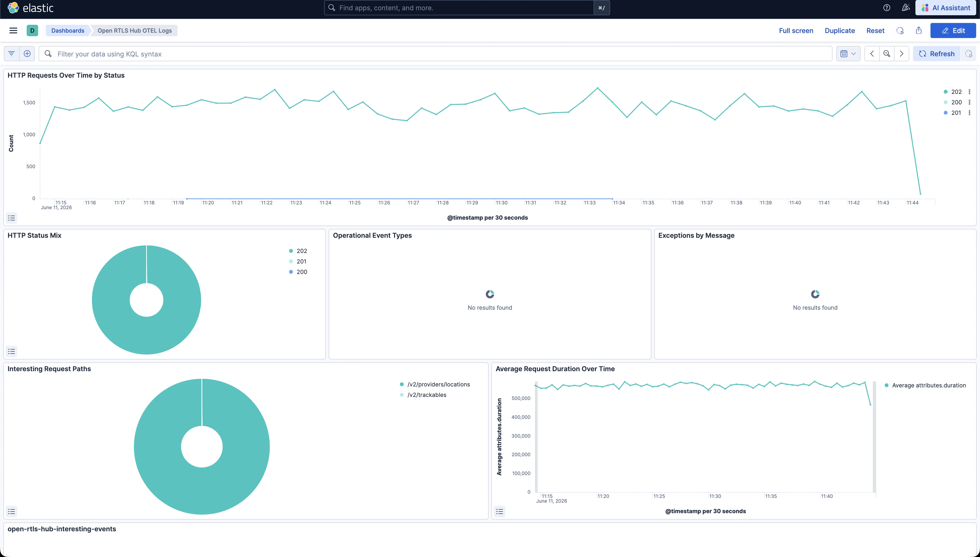Toggle legend of HTTP Status Mix panel
This screenshot has height=557, width=980.
coord(11,351)
